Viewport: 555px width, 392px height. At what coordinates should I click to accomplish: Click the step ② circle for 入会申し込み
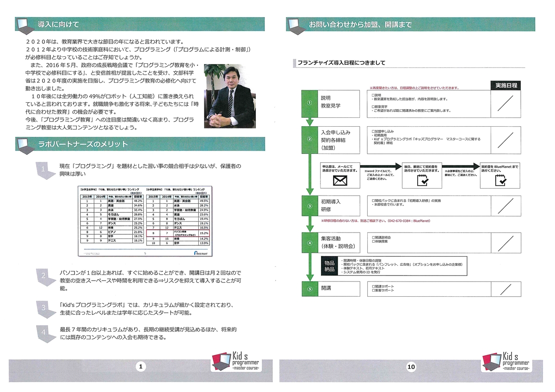pyautogui.click(x=310, y=139)
